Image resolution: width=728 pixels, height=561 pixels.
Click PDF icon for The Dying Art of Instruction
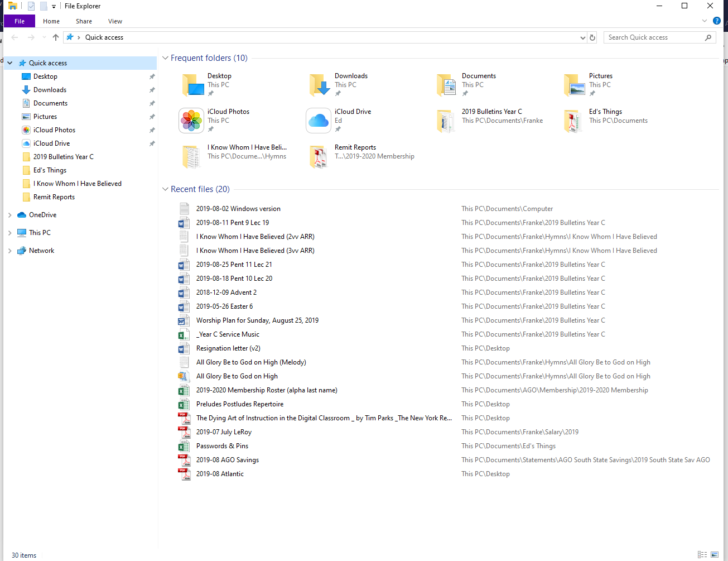(x=184, y=418)
